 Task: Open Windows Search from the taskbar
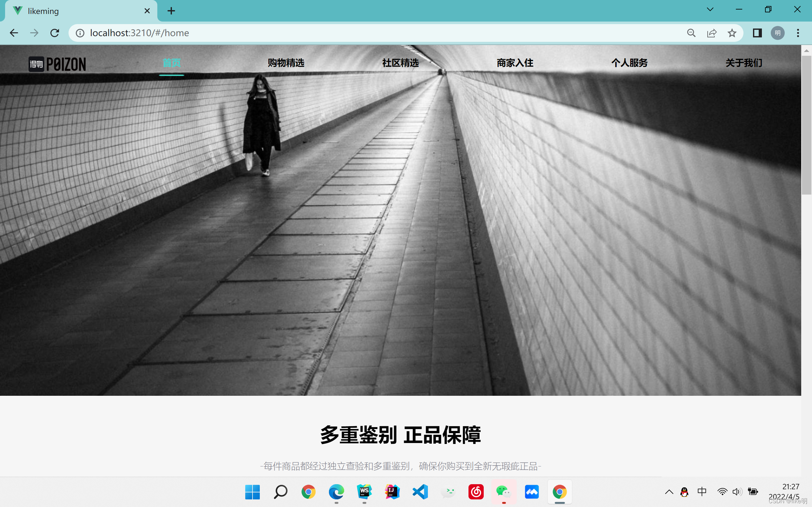click(281, 492)
